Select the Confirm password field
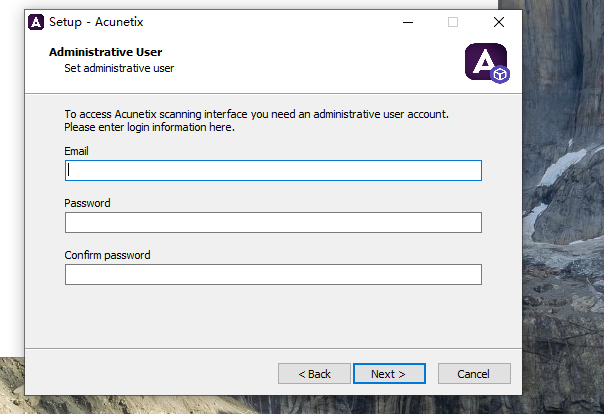The width and height of the screenshot is (604, 414). pos(273,274)
